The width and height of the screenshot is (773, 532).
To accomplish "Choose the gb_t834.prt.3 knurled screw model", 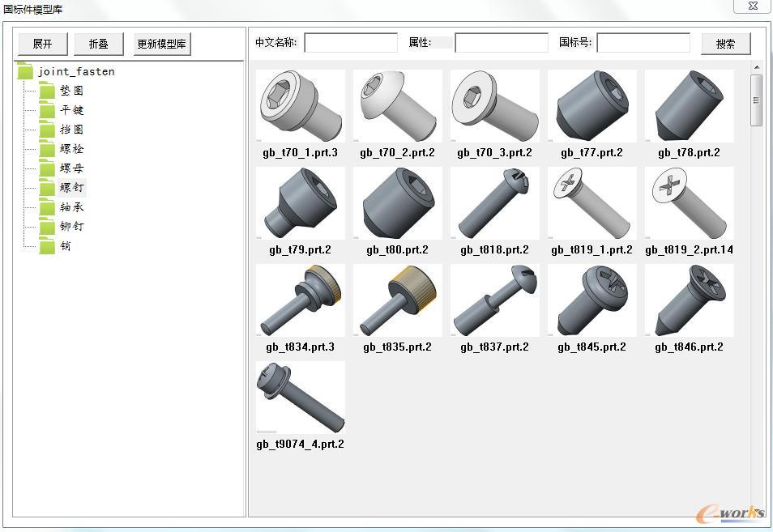I will coord(300,300).
